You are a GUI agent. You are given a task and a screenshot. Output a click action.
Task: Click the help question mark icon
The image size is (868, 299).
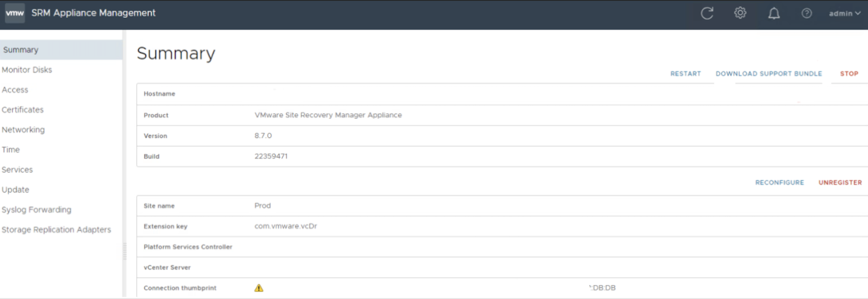click(806, 14)
